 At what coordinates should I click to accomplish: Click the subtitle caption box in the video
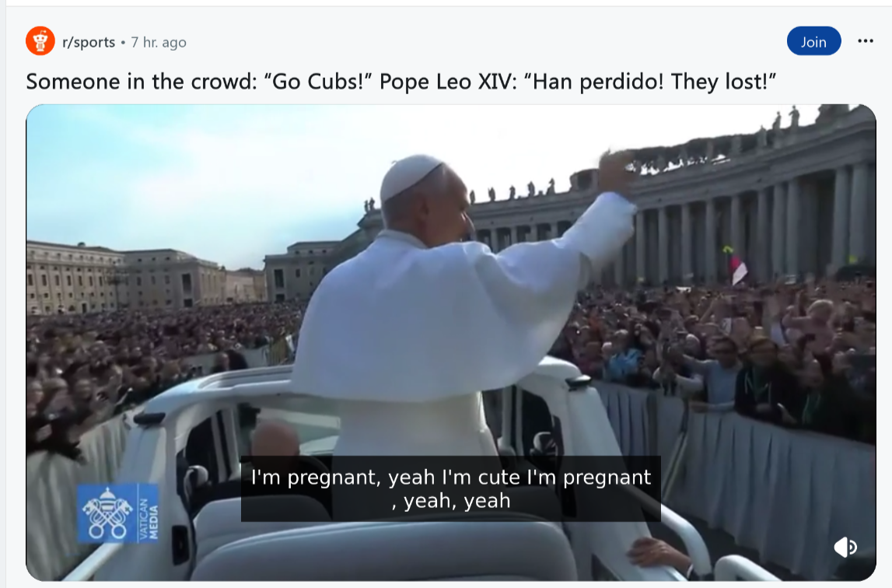(450, 489)
